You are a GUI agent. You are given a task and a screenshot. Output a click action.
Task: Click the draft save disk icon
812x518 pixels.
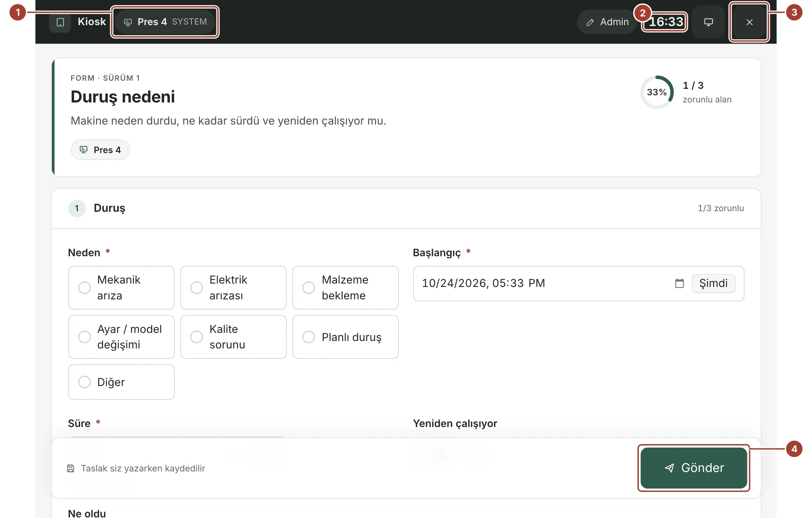tap(70, 468)
